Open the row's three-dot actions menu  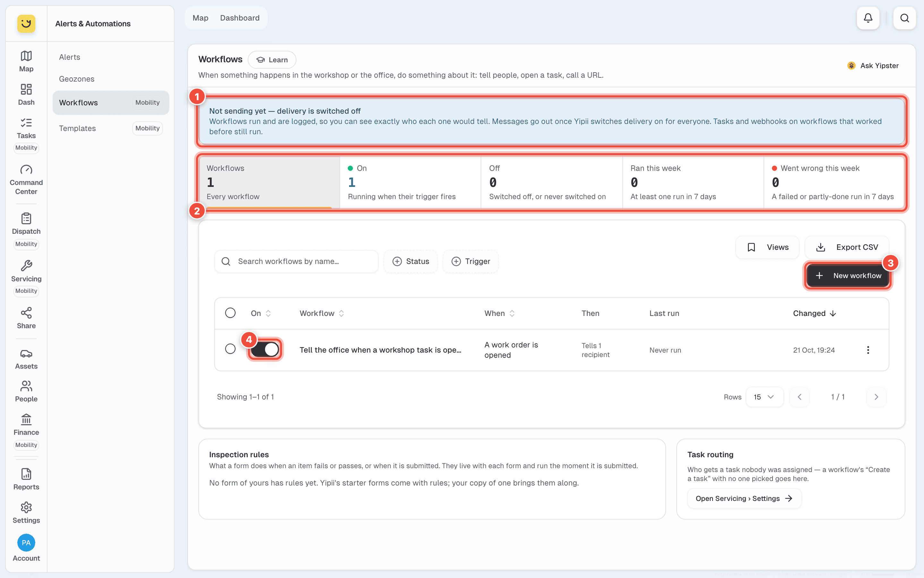pyautogui.click(x=868, y=350)
